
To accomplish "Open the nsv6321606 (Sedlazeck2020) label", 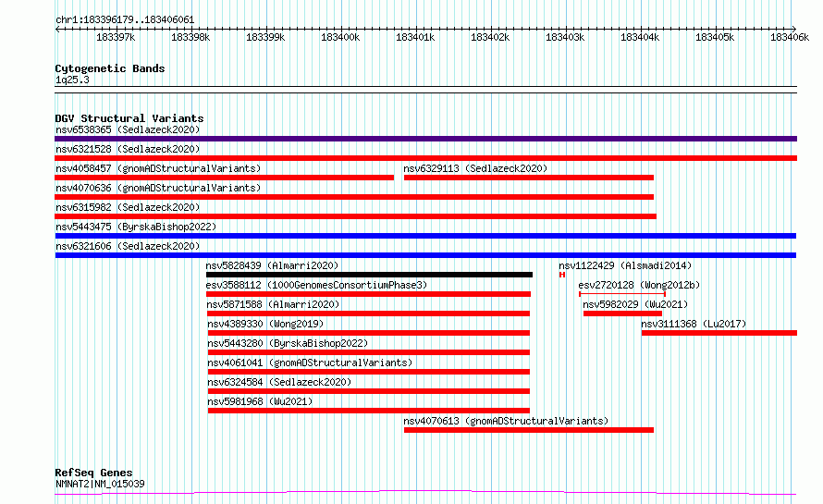I will pos(128,246).
